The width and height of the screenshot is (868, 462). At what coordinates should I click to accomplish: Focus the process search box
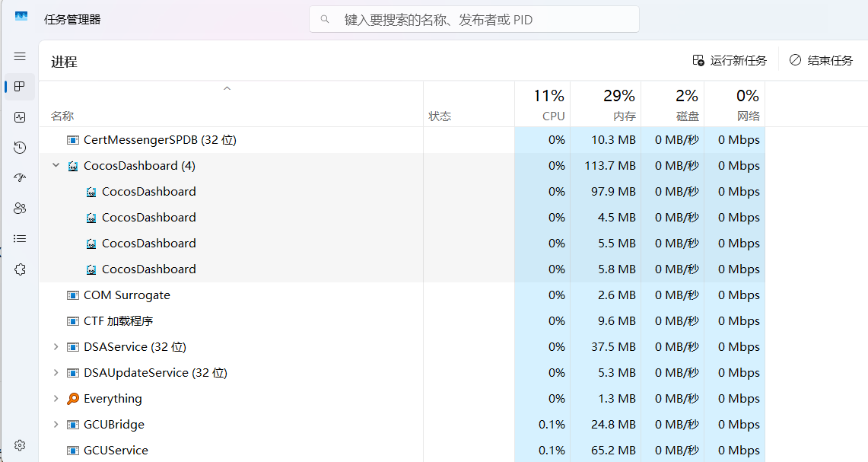tap(474, 20)
